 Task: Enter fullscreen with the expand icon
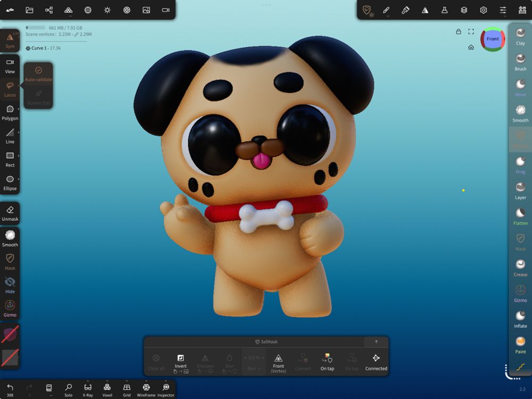click(471, 31)
